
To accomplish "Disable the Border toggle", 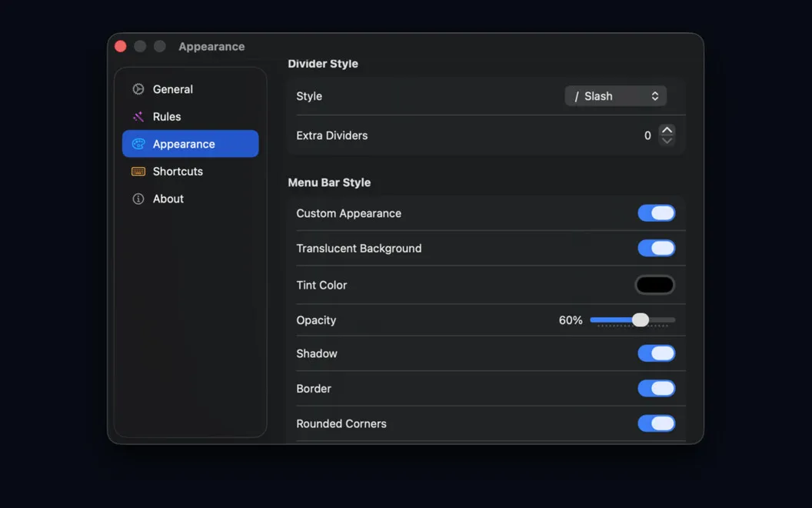I will tap(656, 389).
